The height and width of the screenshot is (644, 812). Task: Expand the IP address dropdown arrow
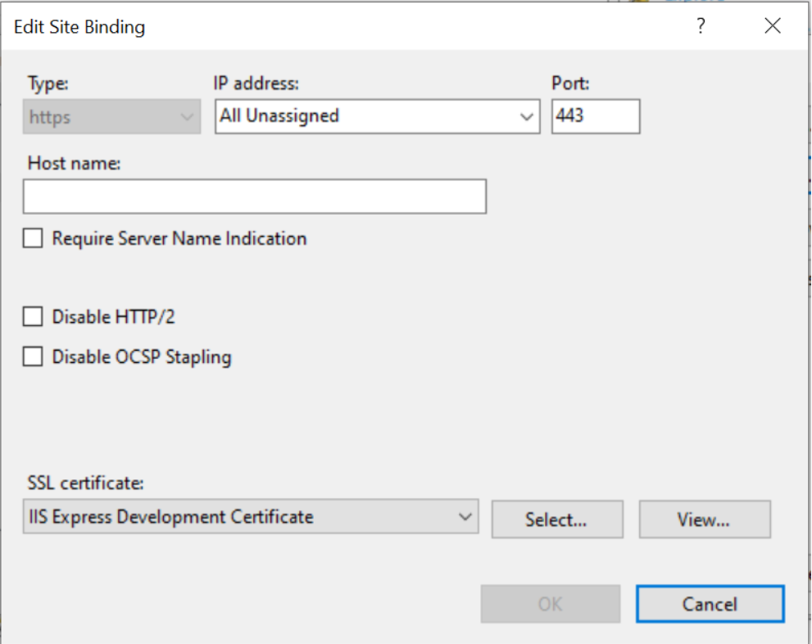pyautogui.click(x=527, y=116)
